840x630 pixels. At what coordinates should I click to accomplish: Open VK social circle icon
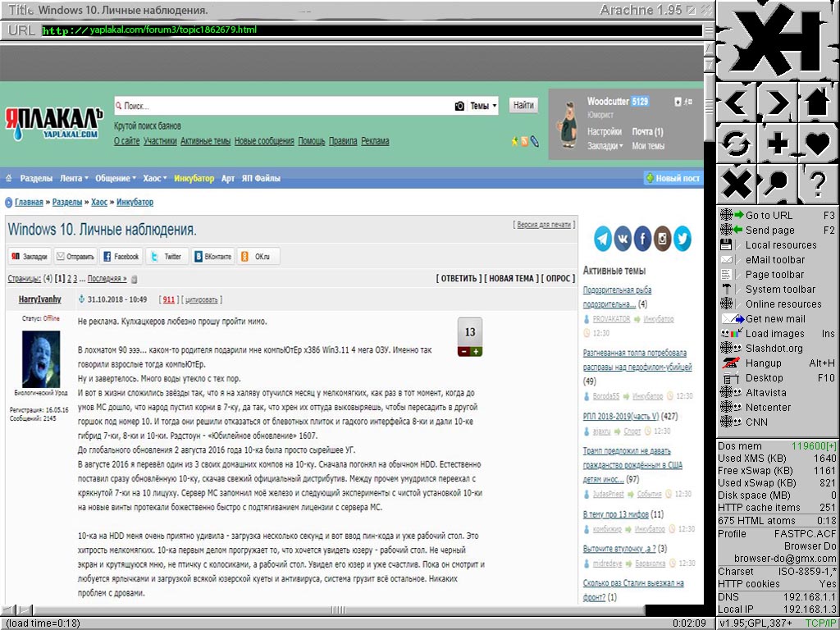click(x=623, y=239)
